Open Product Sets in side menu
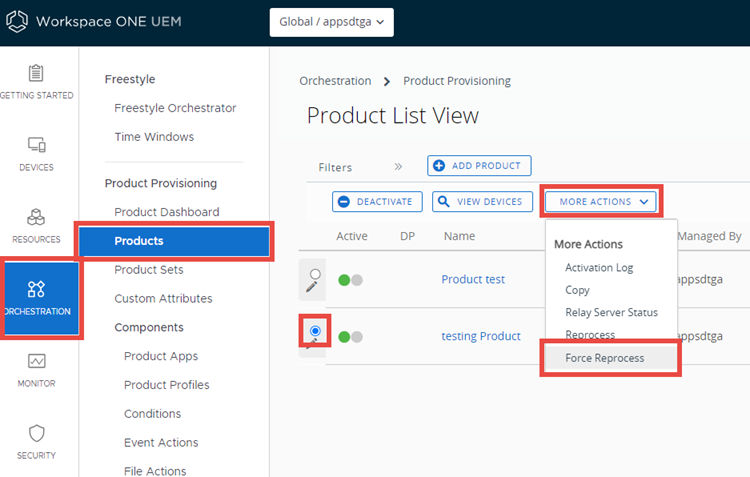The width and height of the screenshot is (750, 477). point(149,270)
